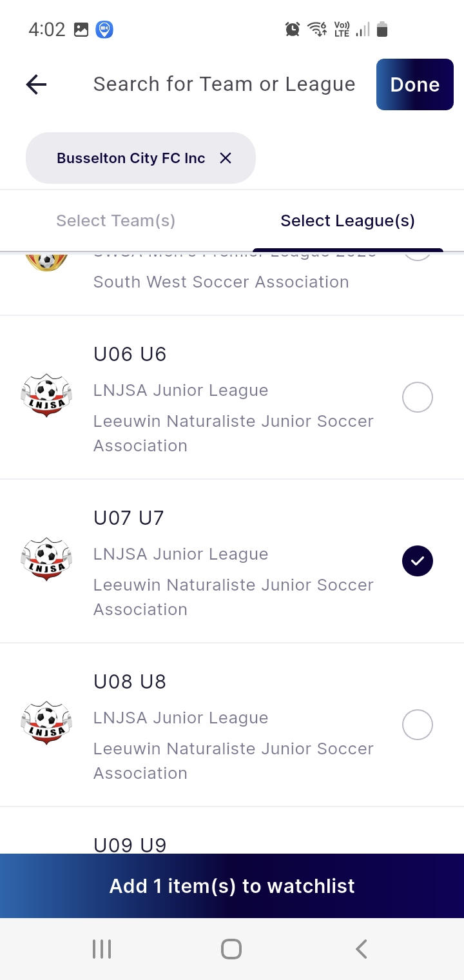Image resolution: width=464 pixels, height=980 pixels.
Task: Tap the U09 U9 league row title
Action: (130, 844)
